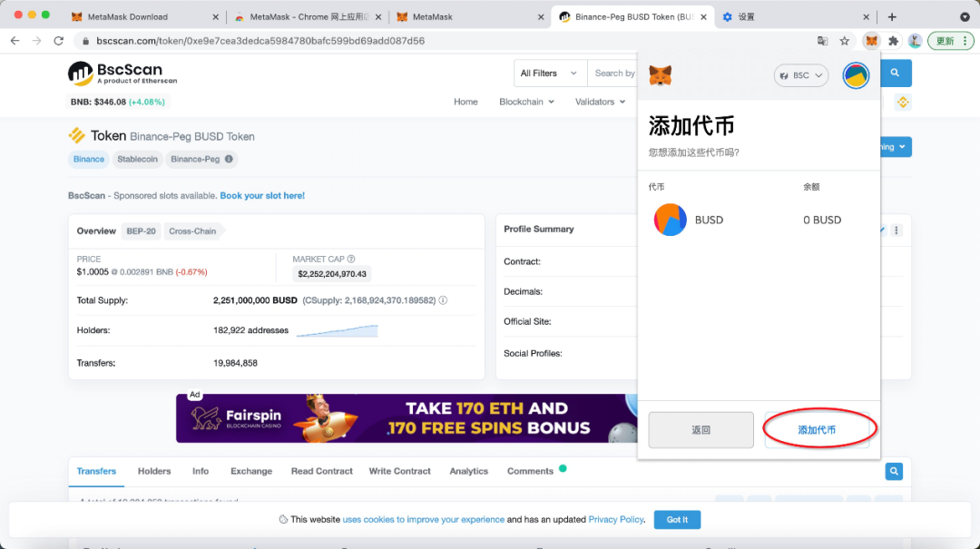Click the MetaMask account avatar circle
Viewport: 980px width, 549px height.
(856, 75)
